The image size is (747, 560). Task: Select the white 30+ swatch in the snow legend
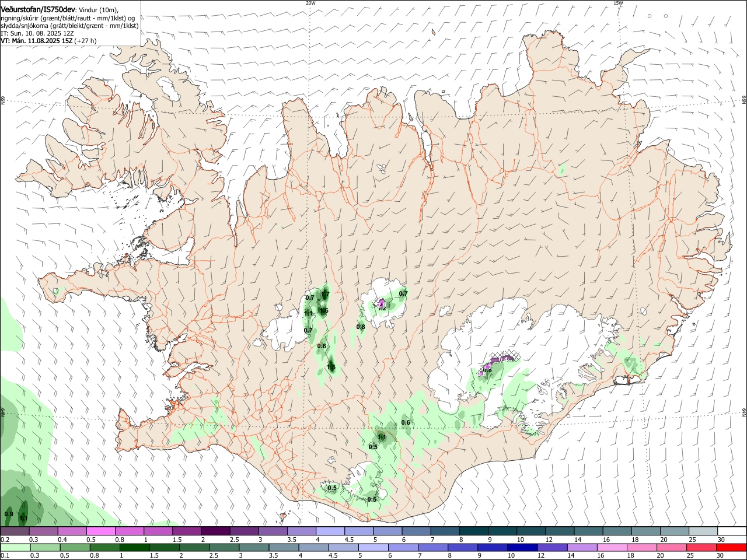[x=732, y=531]
